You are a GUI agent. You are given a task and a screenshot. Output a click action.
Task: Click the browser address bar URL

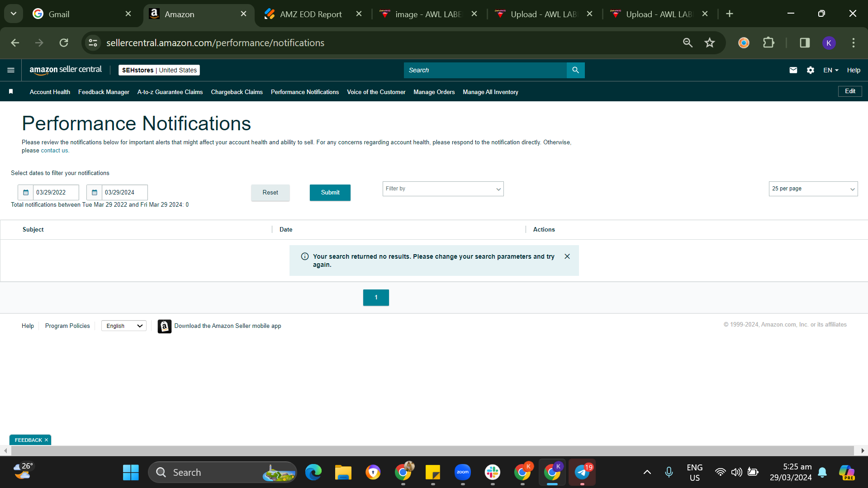pos(215,43)
